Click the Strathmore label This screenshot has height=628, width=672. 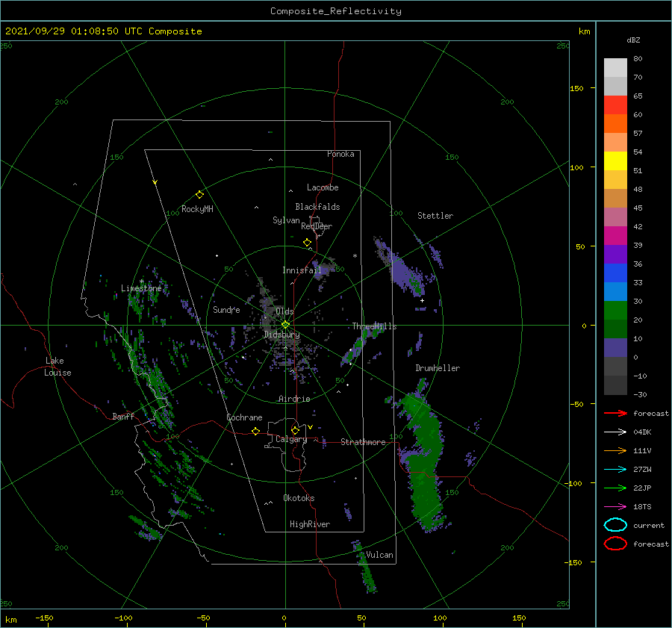363,442
